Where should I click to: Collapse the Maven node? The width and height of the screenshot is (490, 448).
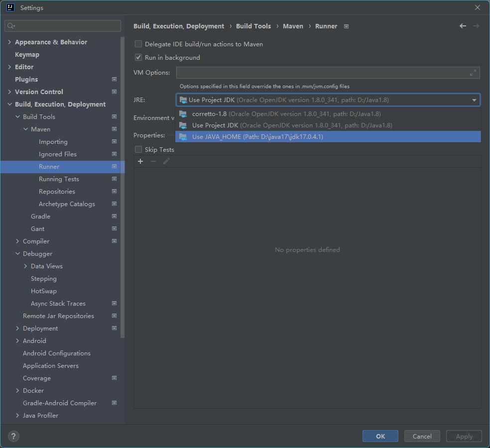tap(25, 129)
